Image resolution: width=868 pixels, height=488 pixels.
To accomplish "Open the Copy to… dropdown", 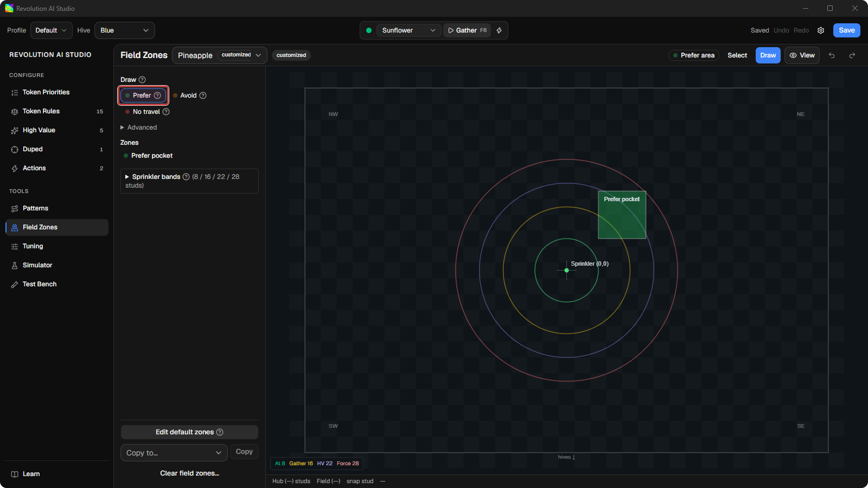I will pyautogui.click(x=174, y=453).
